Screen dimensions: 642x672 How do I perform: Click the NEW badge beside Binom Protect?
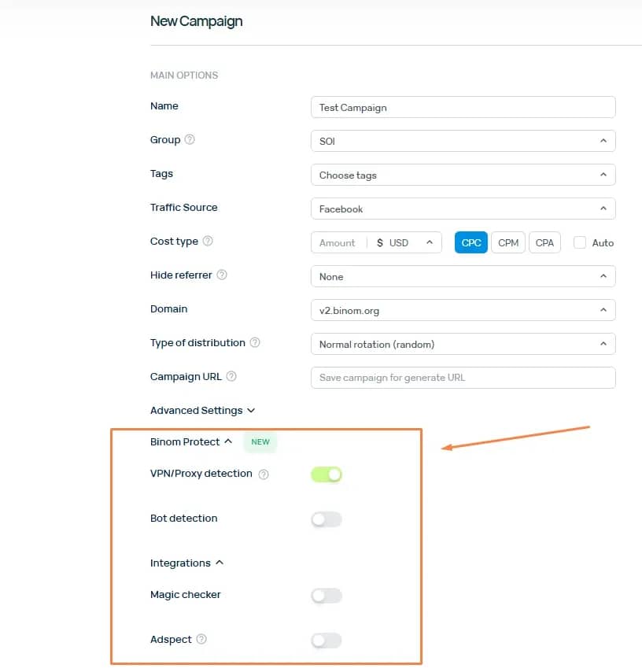tap(260, 442)
